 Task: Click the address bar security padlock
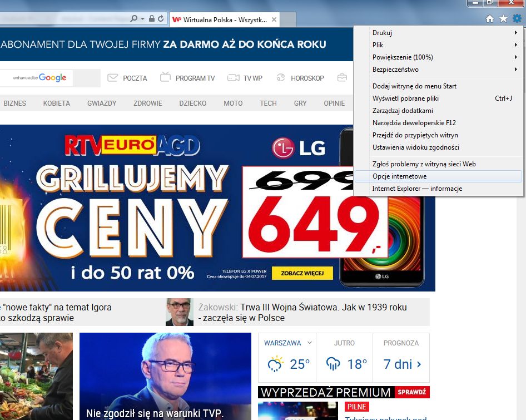pyautogui.click(x=152, y=18)
